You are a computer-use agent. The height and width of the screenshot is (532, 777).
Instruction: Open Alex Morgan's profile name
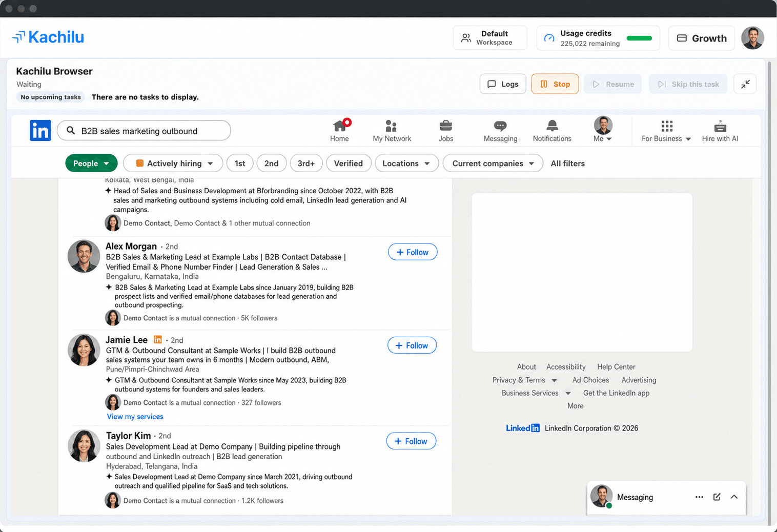pyautogui.click(x=131, y=246)
